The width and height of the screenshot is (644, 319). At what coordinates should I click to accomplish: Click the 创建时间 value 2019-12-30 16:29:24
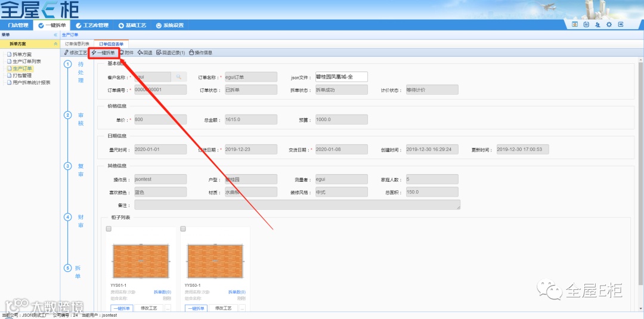(x=432, y=150)
